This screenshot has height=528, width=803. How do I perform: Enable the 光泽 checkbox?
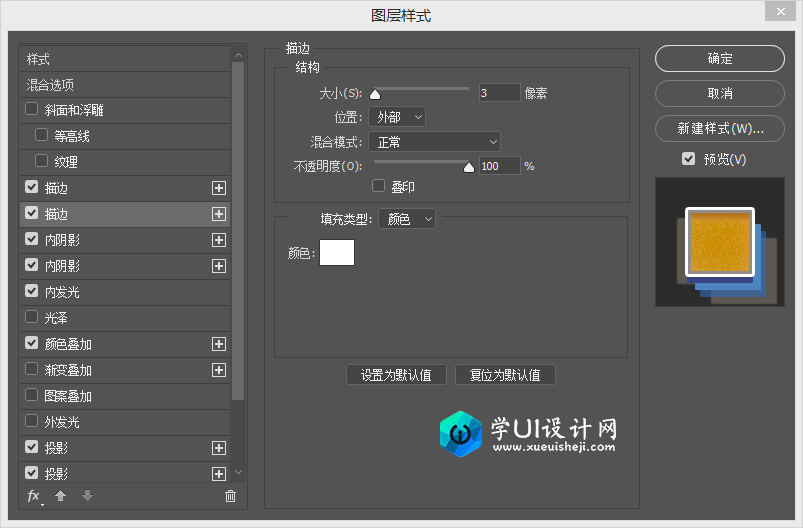pyautogui.click(x=31, y=317)
